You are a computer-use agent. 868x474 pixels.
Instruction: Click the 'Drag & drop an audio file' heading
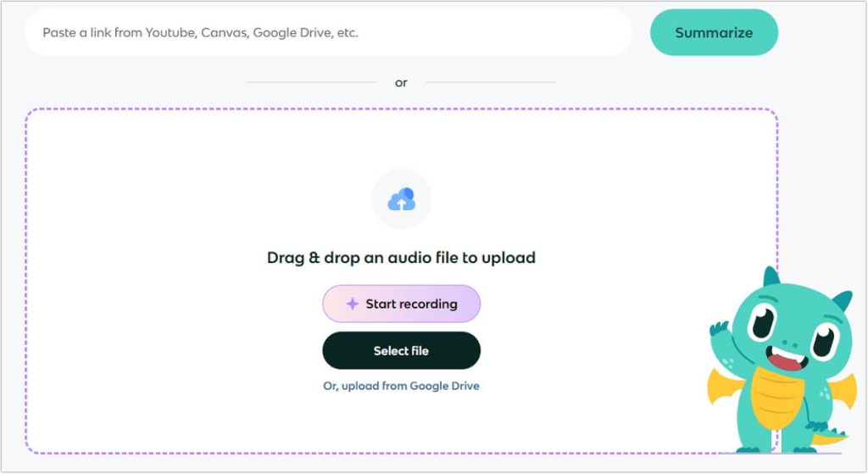[x=401, y=258]
